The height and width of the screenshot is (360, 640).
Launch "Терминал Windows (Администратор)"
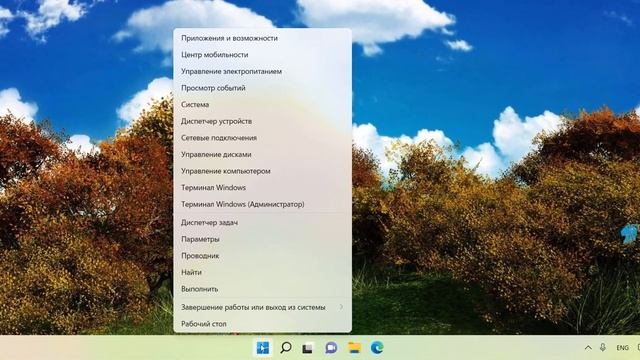pyautogui.click(x=262, y=204)
